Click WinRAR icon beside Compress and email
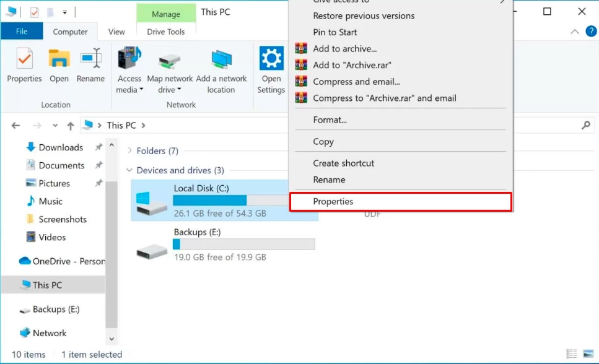Screen dimensions: 599x364 coord(301,81)
